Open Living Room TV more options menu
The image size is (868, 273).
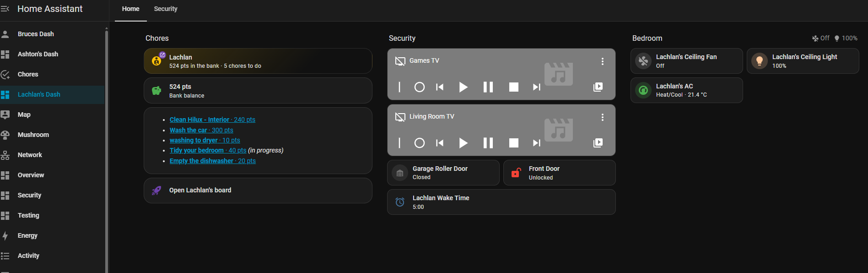tap(602, 117)
